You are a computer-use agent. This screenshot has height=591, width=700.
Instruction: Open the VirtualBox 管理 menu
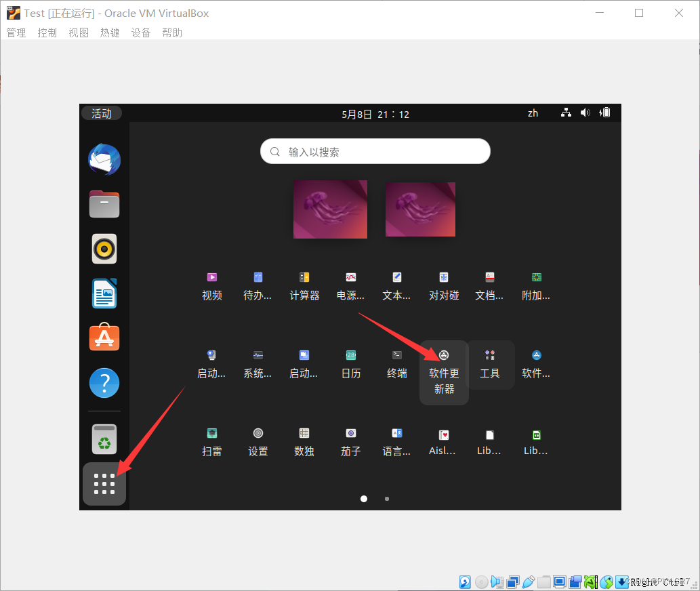[x=16, y=33]
